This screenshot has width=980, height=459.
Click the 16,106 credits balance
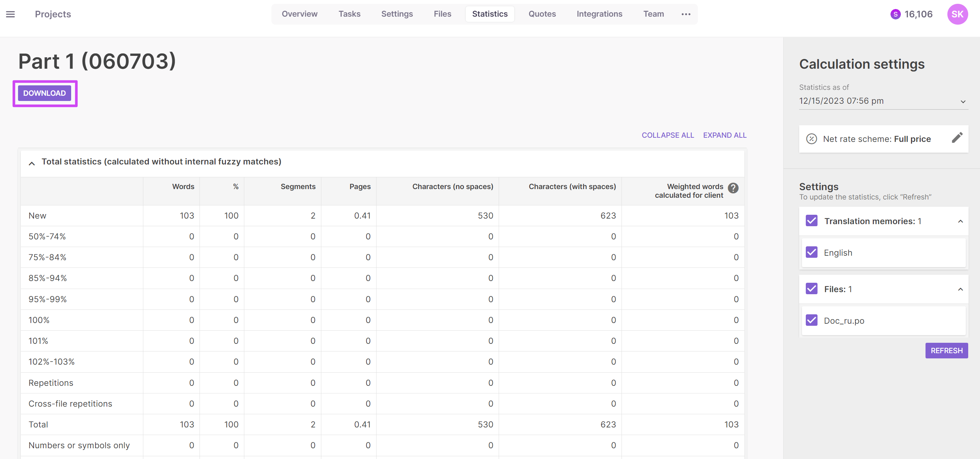(x=918, y=15)
